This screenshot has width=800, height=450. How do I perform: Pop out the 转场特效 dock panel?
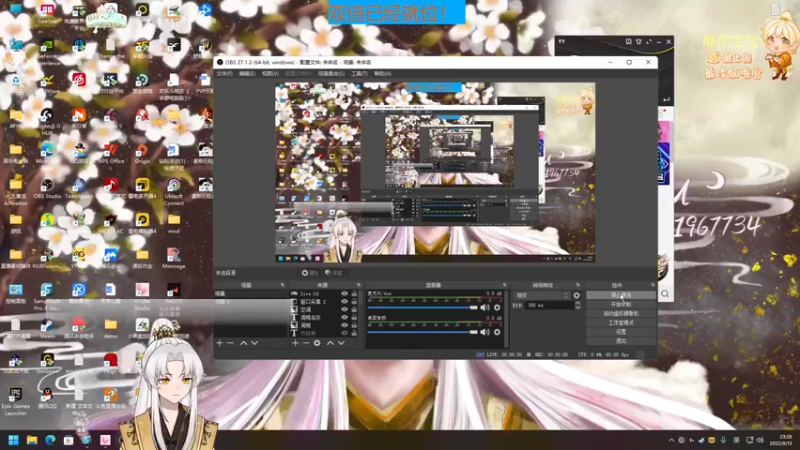tap(578, 285)
